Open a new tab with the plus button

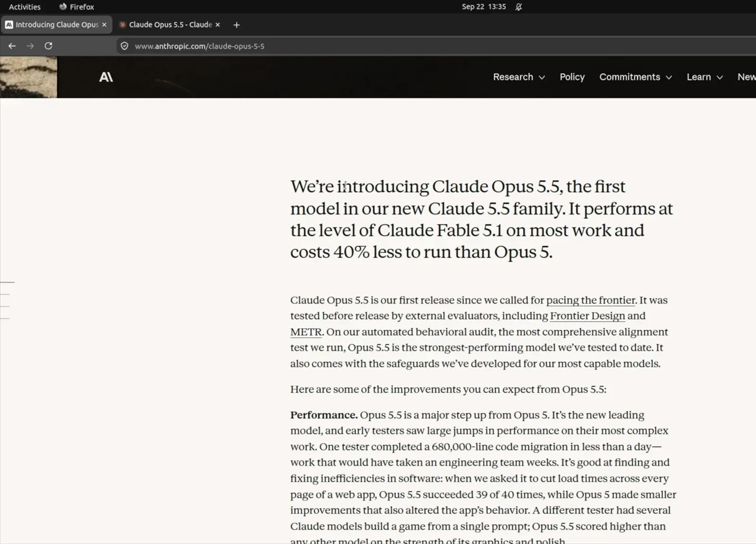point(237,25)
